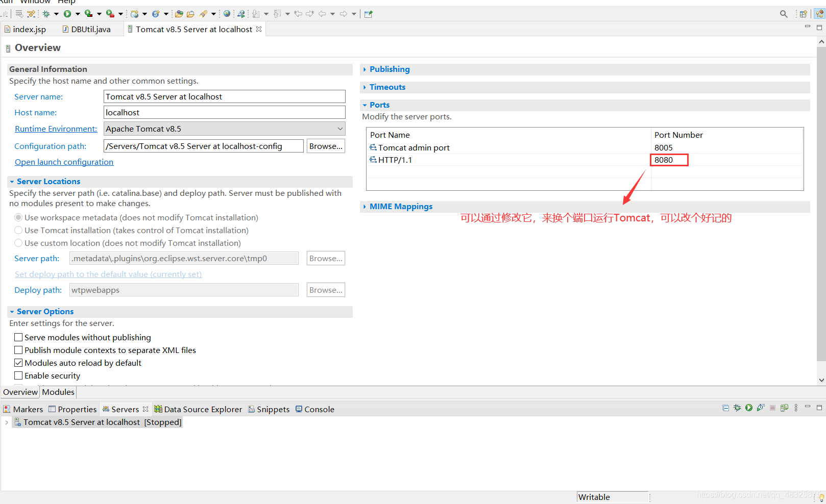Collapse the Server Locations section
The width and height of the screenshot is (826, 504).
pos(12,182)
